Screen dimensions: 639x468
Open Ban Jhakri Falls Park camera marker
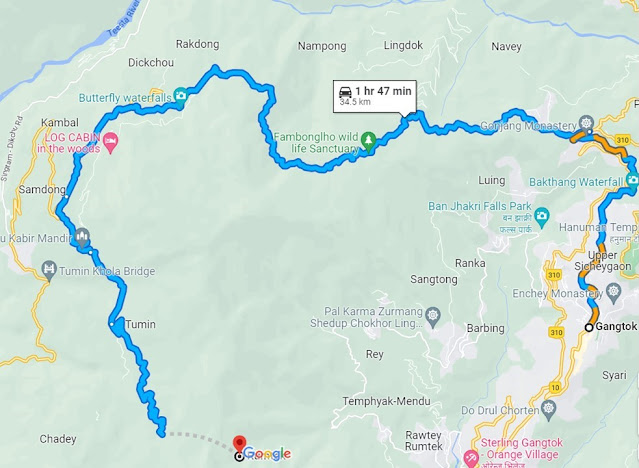(x=542, y=215)
